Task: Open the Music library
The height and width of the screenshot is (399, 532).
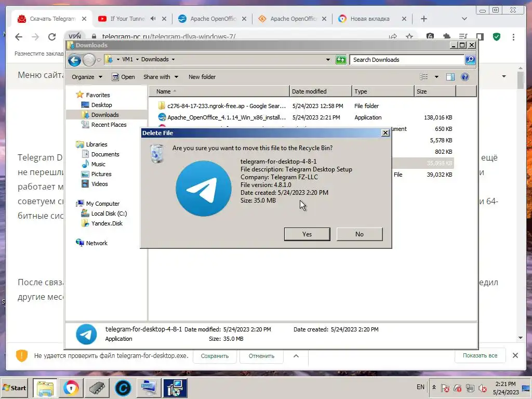Action: pyautogui.click(x=98, y=164)
